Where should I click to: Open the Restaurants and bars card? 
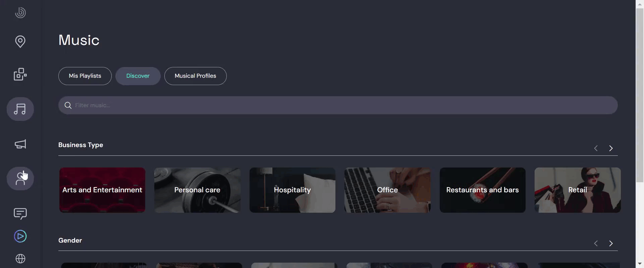(x=483, y=190)
